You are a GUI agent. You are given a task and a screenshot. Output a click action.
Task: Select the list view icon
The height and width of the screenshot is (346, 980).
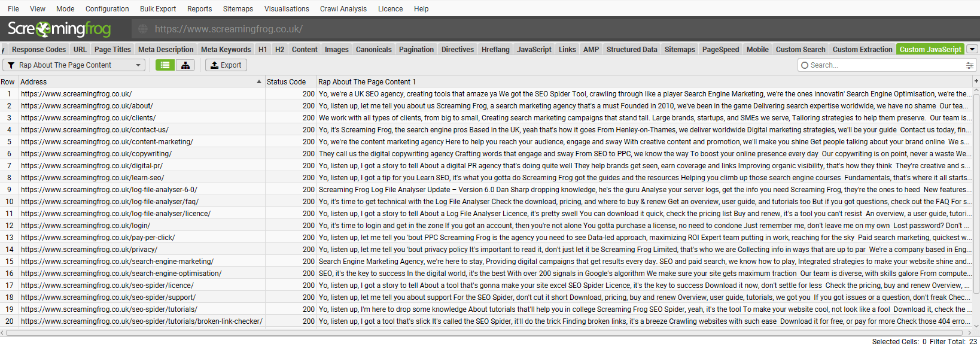[165, 65]
